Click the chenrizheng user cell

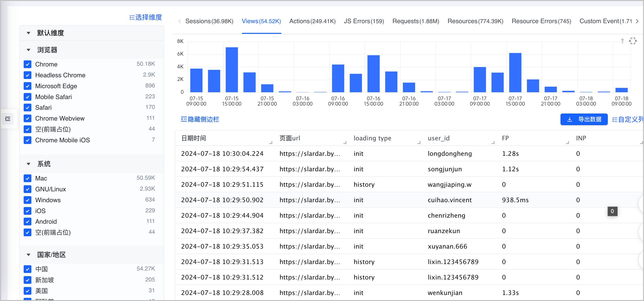pyautogui.click(x=447, y=216)
